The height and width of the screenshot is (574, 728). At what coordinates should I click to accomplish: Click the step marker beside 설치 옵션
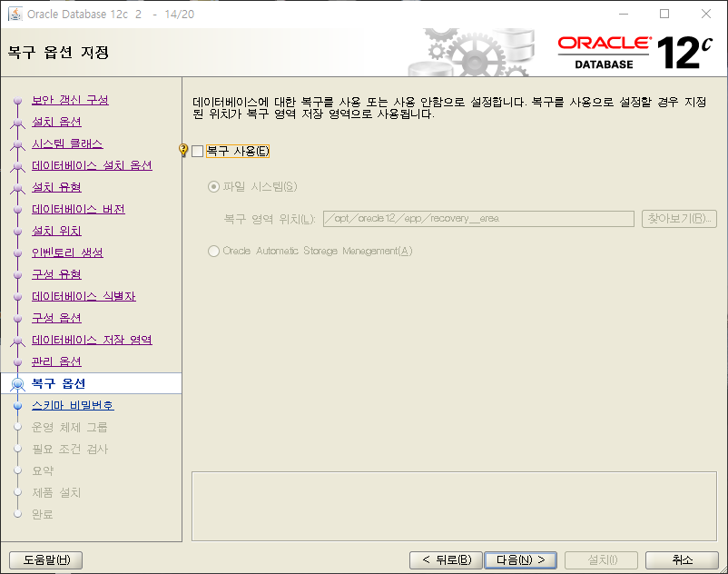point(17,123)
